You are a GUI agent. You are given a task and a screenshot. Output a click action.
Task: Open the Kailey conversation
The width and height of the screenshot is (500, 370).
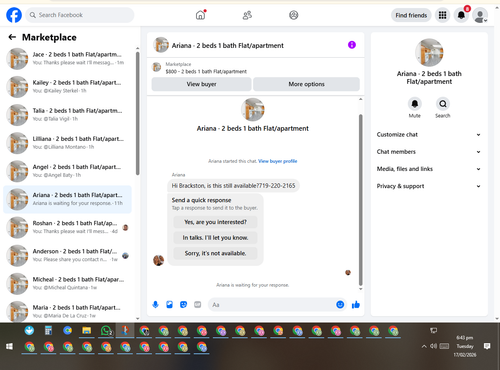click(x=67, y=87)
